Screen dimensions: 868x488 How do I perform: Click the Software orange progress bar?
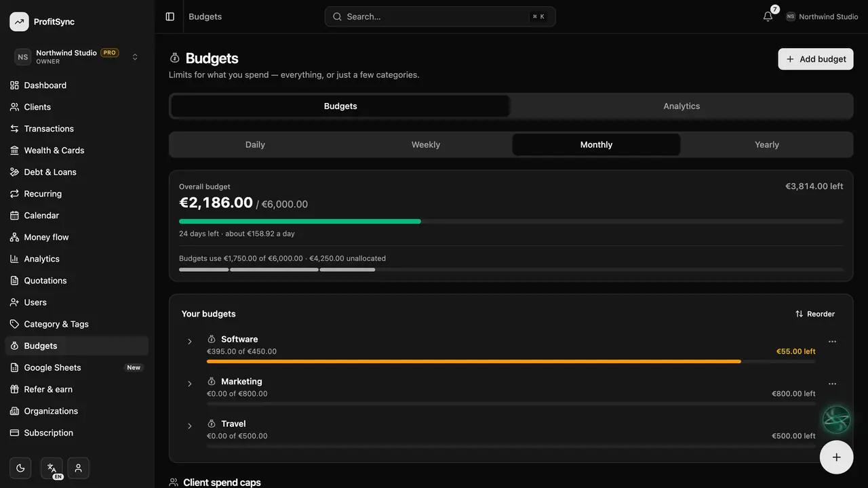[474, 361]
